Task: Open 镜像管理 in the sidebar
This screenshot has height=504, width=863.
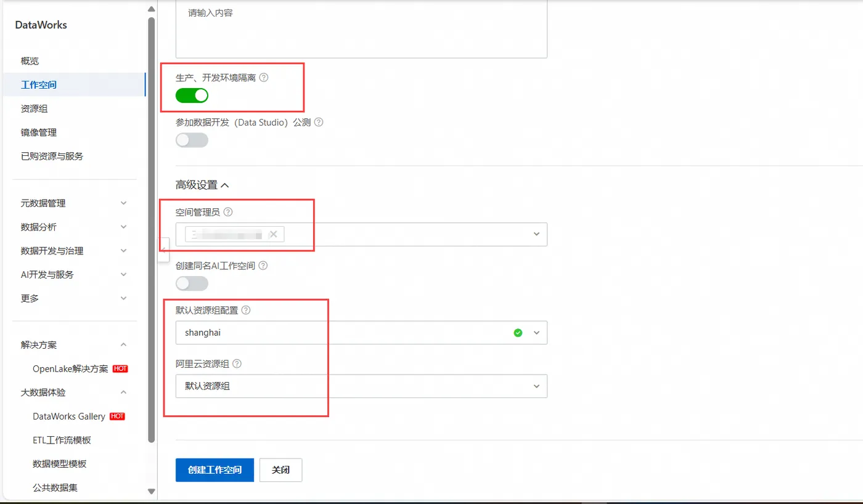Action: point(39,132)
